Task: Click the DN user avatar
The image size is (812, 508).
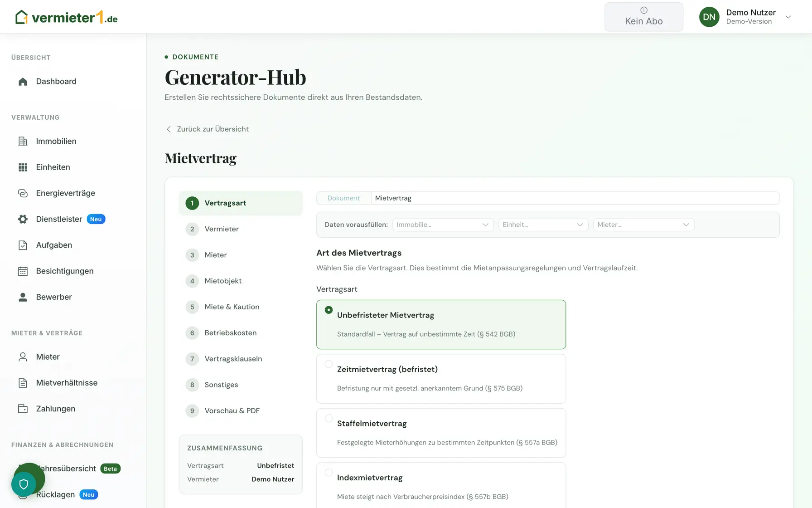Action: pos(709,17)
